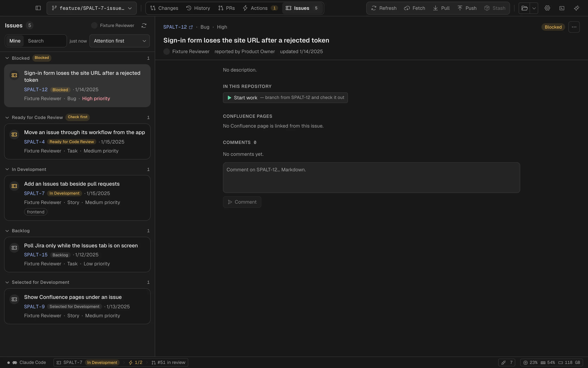Screen dimensions: 588x368
Task: Select the frontend label on SPALT-7
Action: [x=36, y=212]
